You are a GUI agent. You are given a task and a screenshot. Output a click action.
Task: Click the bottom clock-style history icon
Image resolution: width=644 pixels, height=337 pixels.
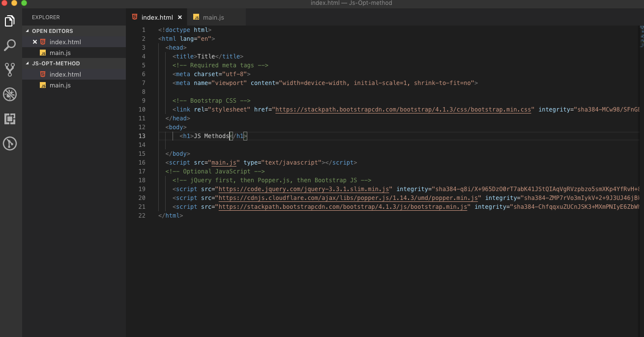click(10, 143)
